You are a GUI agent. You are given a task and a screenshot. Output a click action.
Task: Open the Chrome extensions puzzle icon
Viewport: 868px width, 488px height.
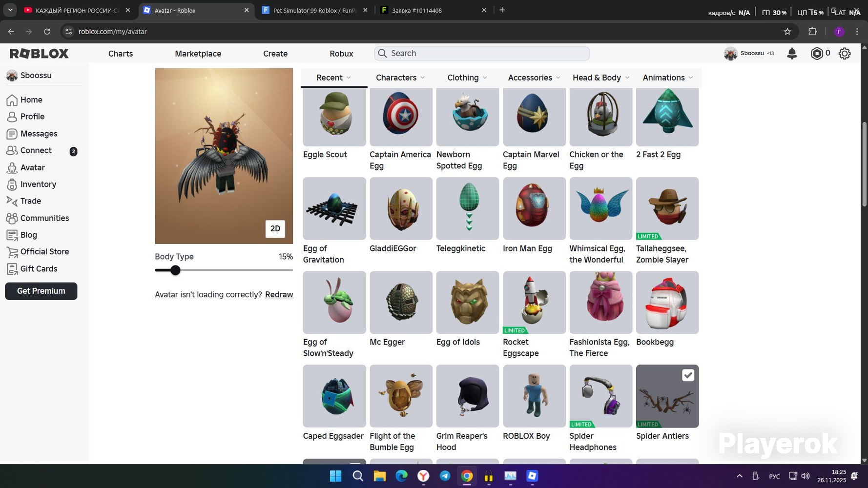click(812, 32)
